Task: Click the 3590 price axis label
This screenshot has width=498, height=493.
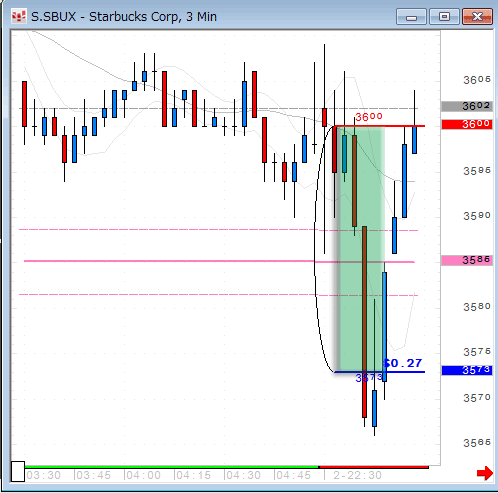Action: pos(477,216)
